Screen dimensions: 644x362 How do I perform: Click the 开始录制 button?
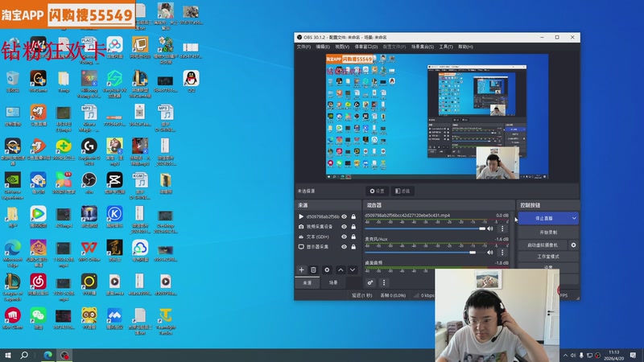[x=548, y=232]
